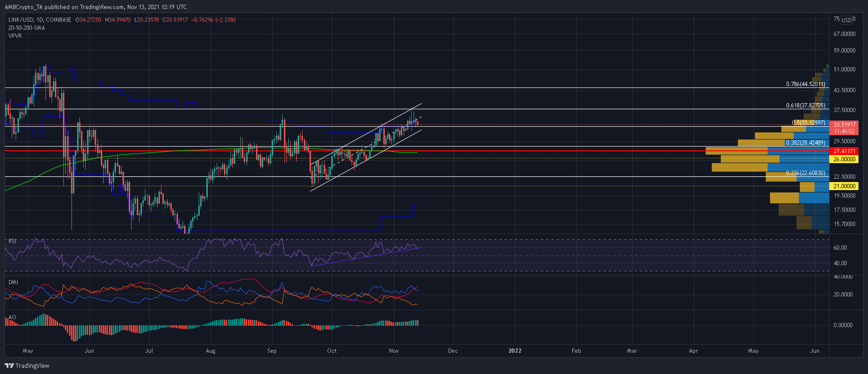Select the 0.236(22.60830) Fibonacci label
The height and width of the screenshot is (374, 868).
click(x=806, y=174)
